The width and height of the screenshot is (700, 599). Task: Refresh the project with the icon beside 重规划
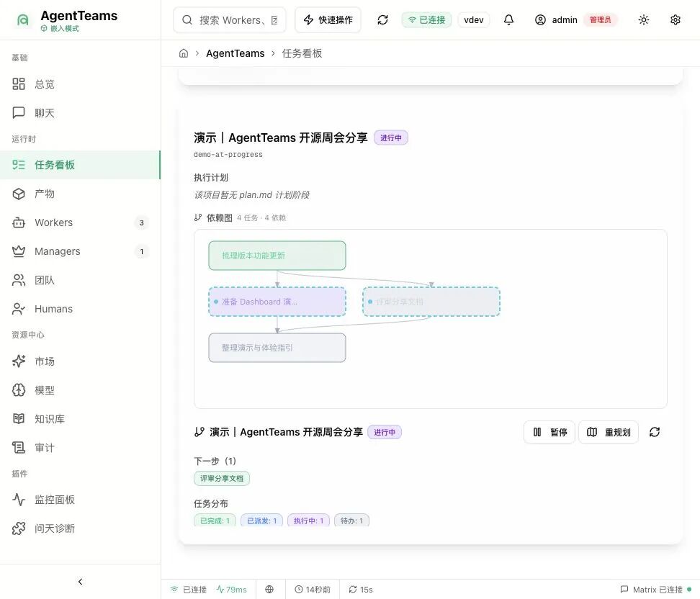tap(655, 432)
